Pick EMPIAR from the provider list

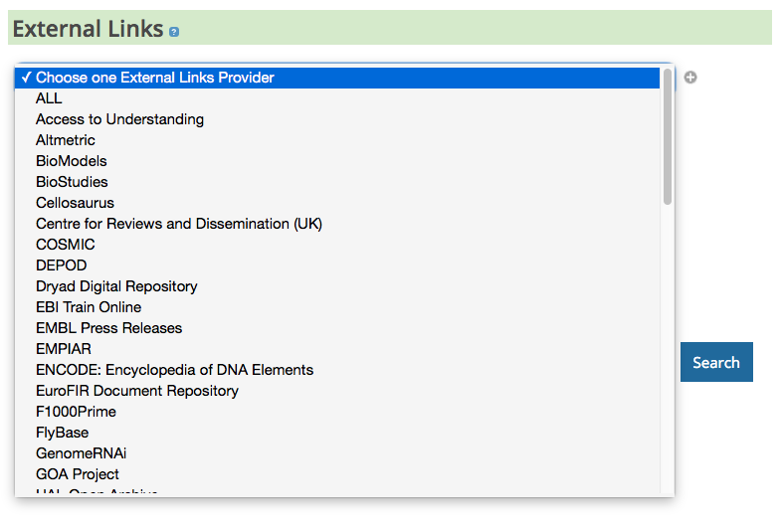tap(337, 349)
